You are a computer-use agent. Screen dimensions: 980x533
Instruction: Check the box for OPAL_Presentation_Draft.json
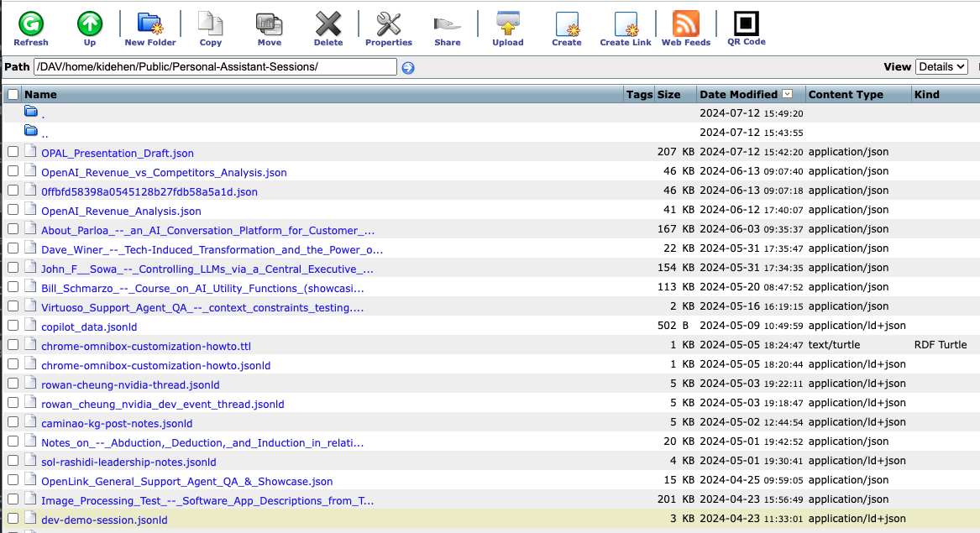coord(13,152)
